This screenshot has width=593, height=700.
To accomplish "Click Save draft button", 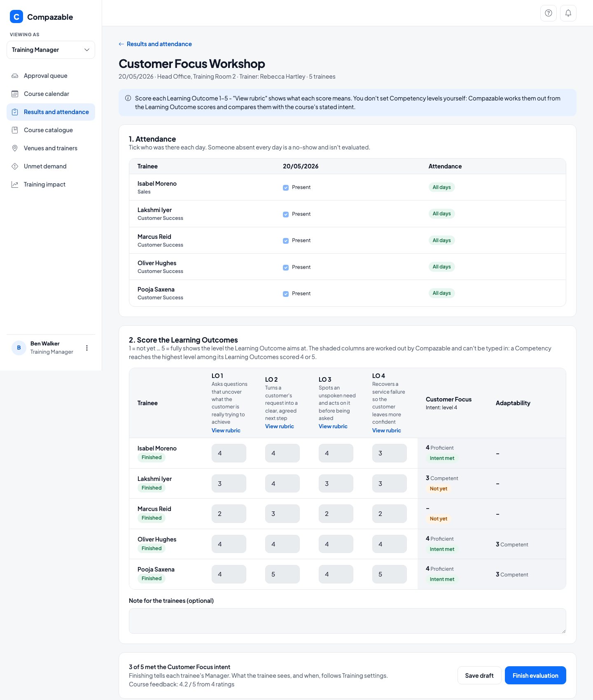I will tap(479, 675).
